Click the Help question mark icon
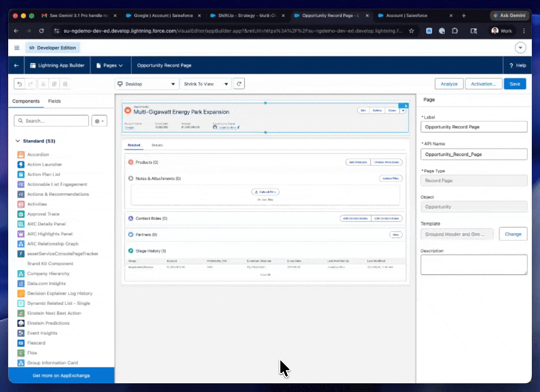 click(x=511, y=65)
